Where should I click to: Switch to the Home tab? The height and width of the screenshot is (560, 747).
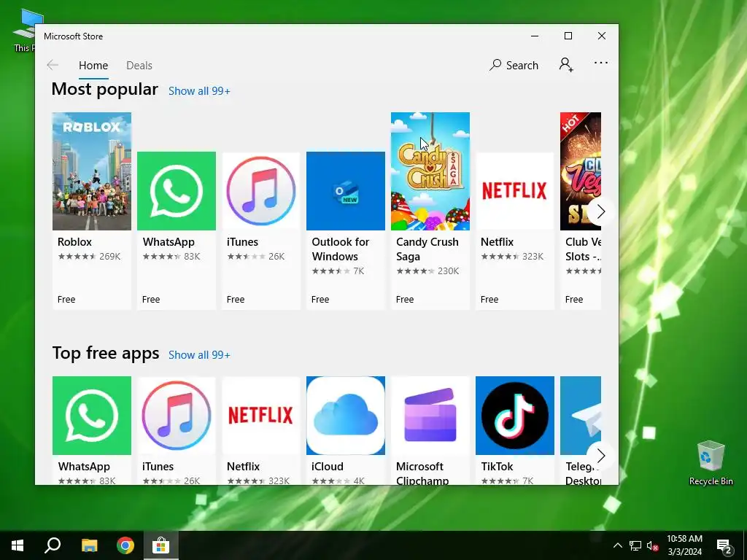tap(93, 65)
